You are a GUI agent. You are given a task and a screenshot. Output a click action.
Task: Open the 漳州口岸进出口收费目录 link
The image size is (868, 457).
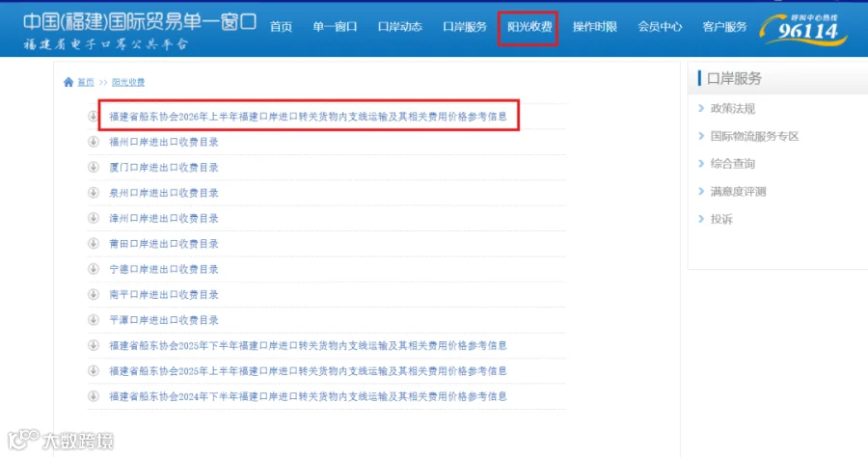(x=164, y=218)
